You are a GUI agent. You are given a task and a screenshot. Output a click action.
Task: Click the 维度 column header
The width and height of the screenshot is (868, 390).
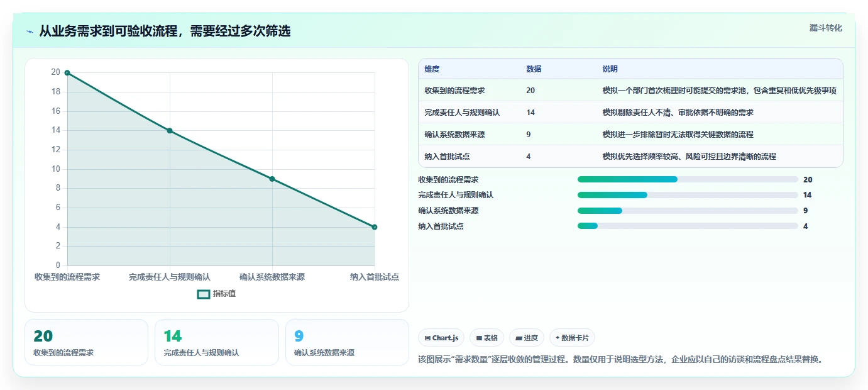[432, 69]
